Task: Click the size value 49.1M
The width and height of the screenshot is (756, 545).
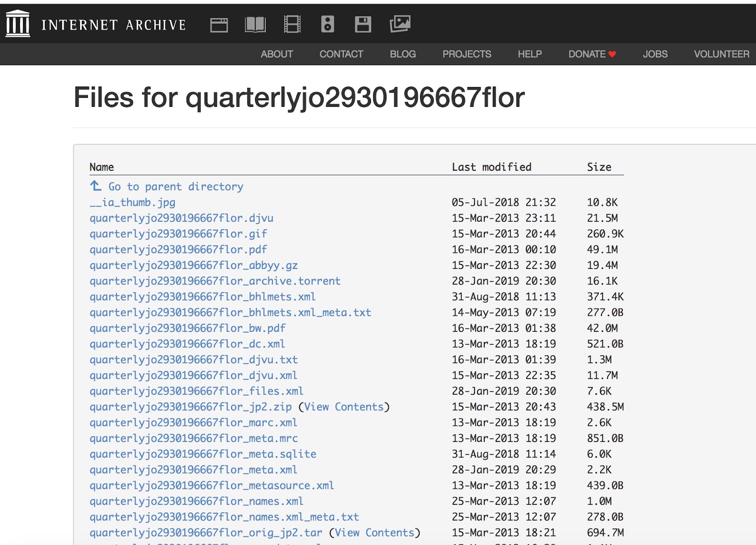Action: [602, 249]
